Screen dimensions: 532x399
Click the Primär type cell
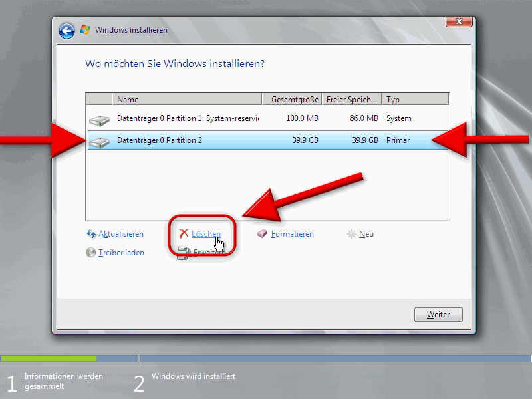[398, 140]
